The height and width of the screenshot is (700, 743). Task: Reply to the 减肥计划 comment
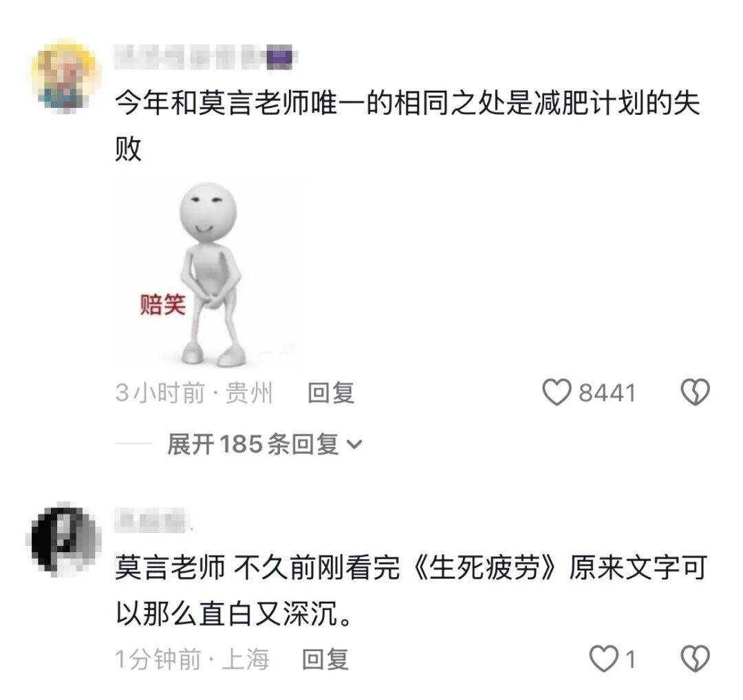(331, 393)
